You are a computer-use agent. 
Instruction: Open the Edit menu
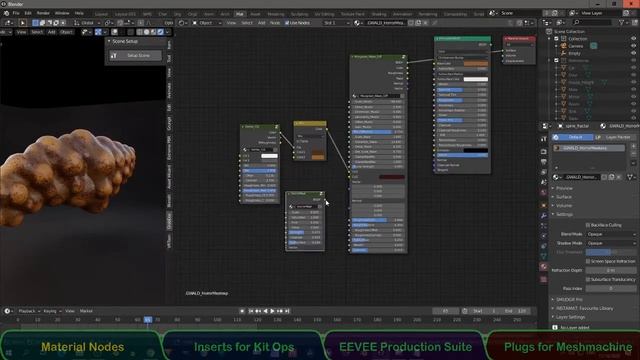28,13
